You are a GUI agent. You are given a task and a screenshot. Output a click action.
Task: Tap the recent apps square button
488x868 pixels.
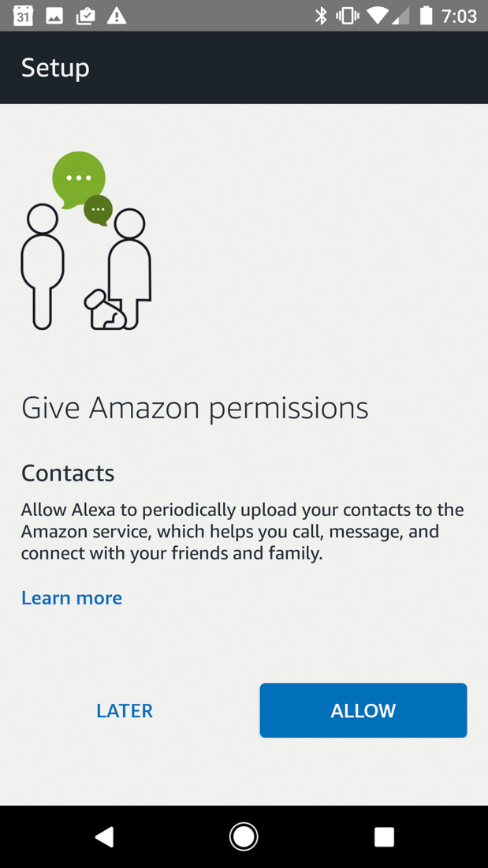click(x=384, y=836)
